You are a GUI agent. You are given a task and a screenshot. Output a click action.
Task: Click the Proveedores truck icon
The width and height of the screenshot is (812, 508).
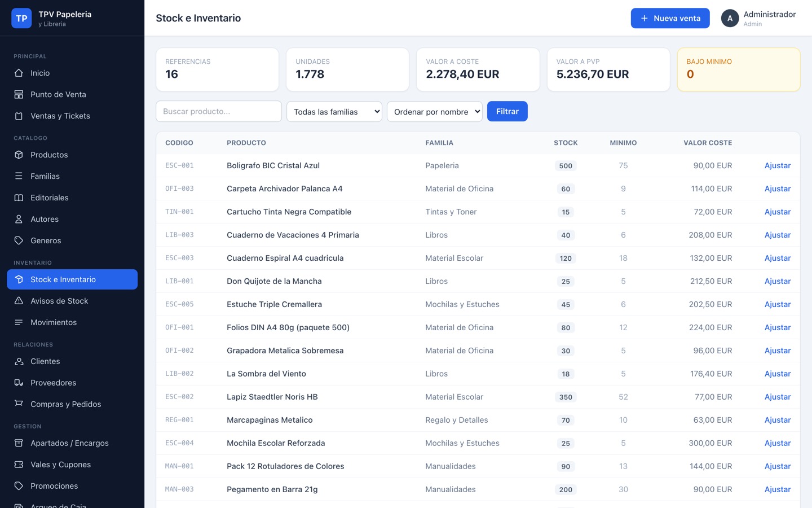(19, 383)
